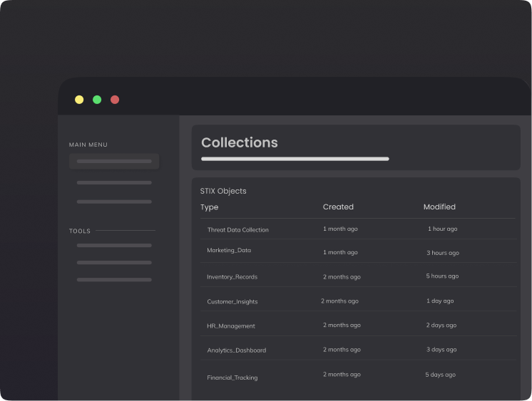Click the green window control dot

pyautogui.click(x=97, y=100)
